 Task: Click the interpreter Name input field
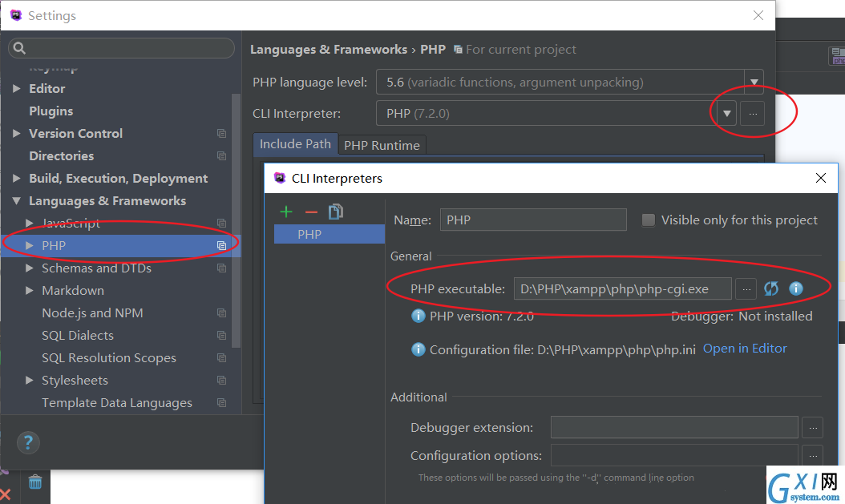pos(533,220)
